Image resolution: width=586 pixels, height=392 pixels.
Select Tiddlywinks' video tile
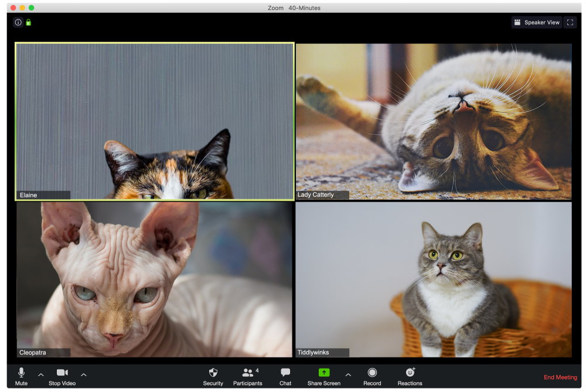434,279
